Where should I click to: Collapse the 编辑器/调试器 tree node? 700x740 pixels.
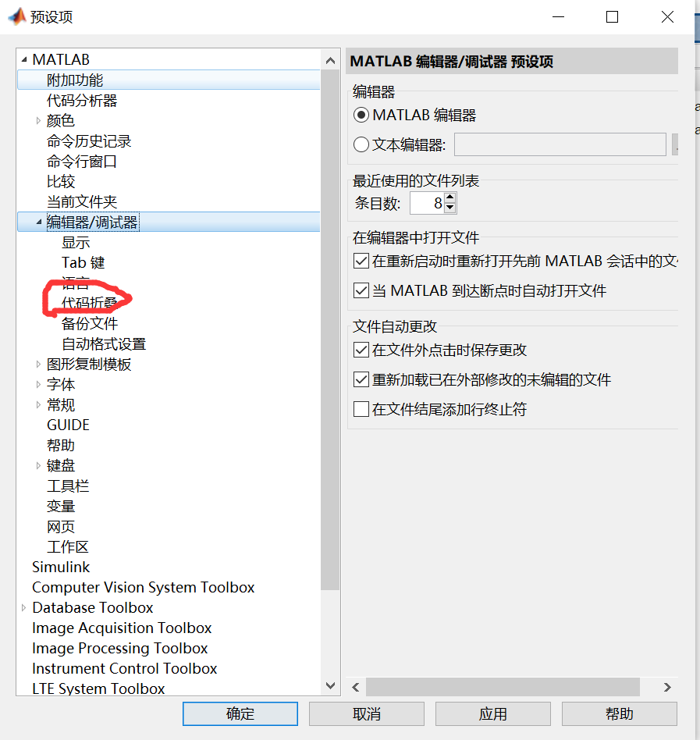point(39,222)
